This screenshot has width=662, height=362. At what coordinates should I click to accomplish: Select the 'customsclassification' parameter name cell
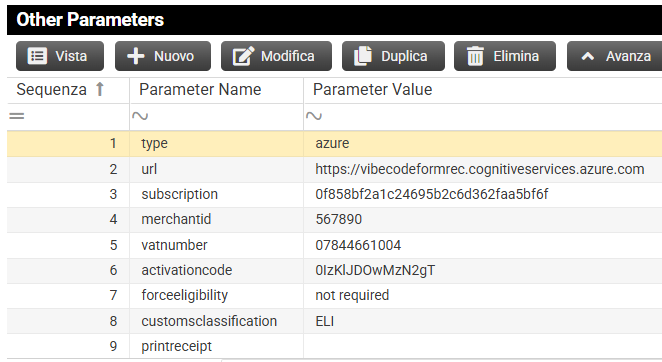(x=217, y=321)
